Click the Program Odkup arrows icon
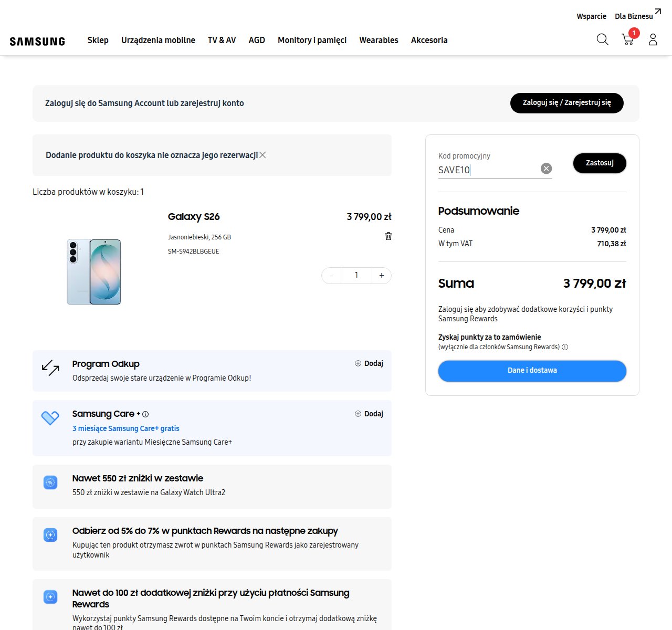The height and width of the screenshot is (630, 672). [x=50, y=367]
